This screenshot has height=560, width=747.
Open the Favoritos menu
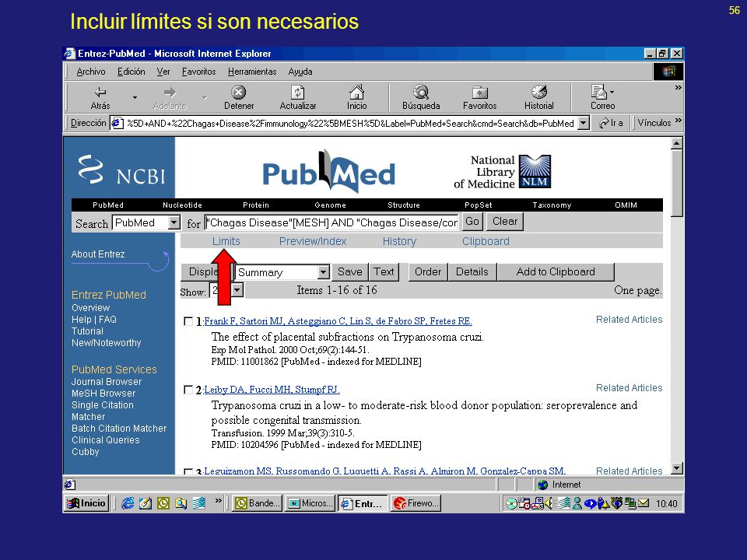198,72
